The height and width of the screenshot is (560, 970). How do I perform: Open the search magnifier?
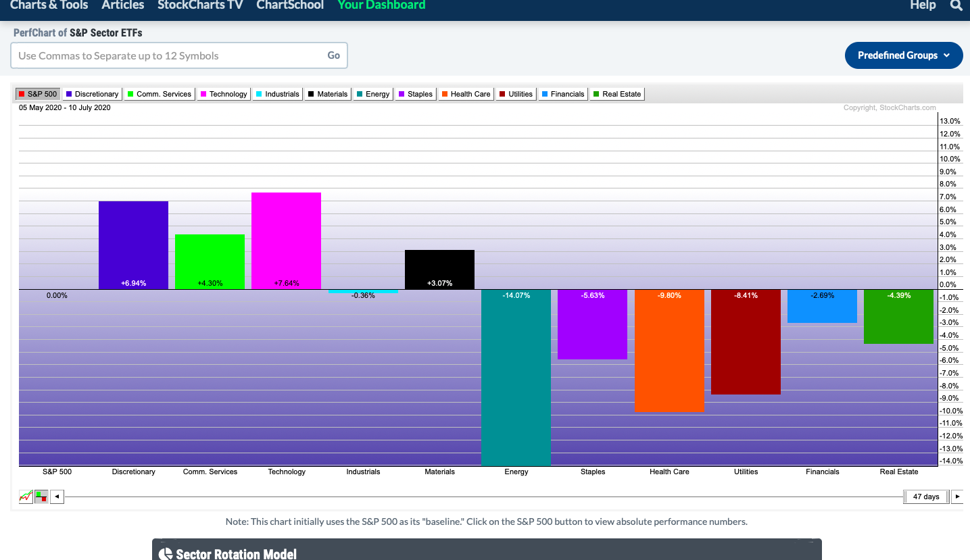click(x=956, y=5)
